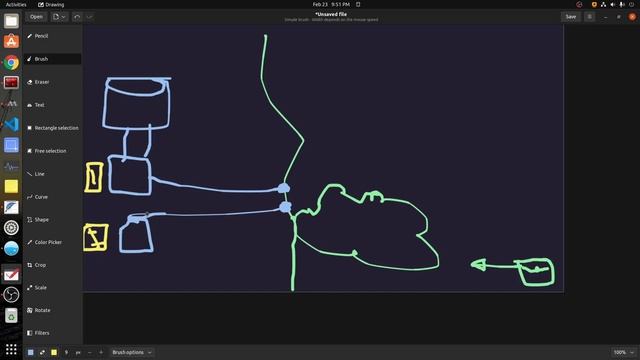Open the Trash in dock

[11, 315]
